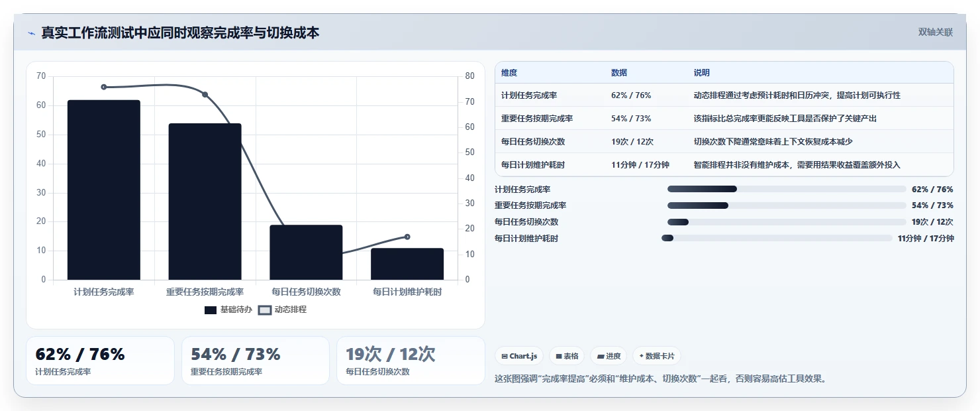Click the 双轴关联 label in the header

click(x=935, y=32)
